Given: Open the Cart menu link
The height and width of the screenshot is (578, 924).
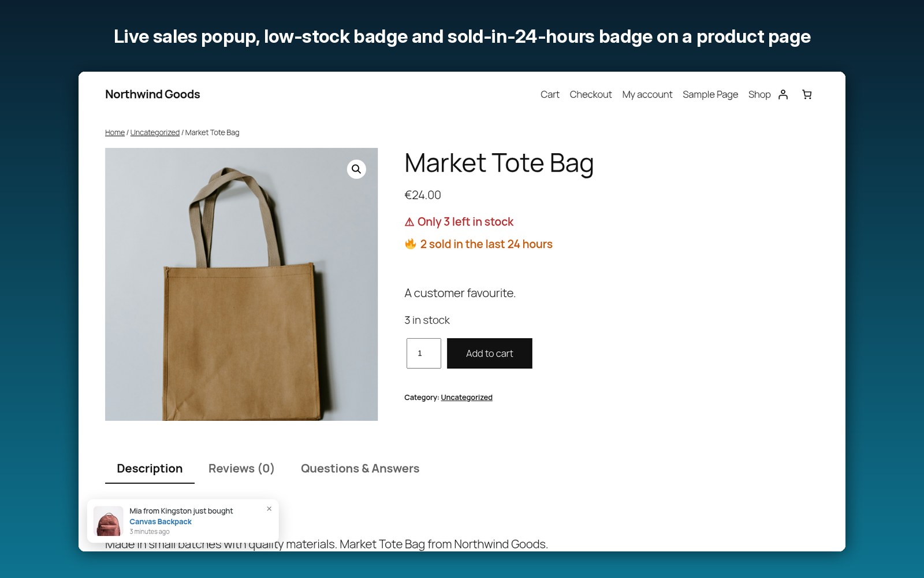Looking at the screenshot, I should point(550,94).
